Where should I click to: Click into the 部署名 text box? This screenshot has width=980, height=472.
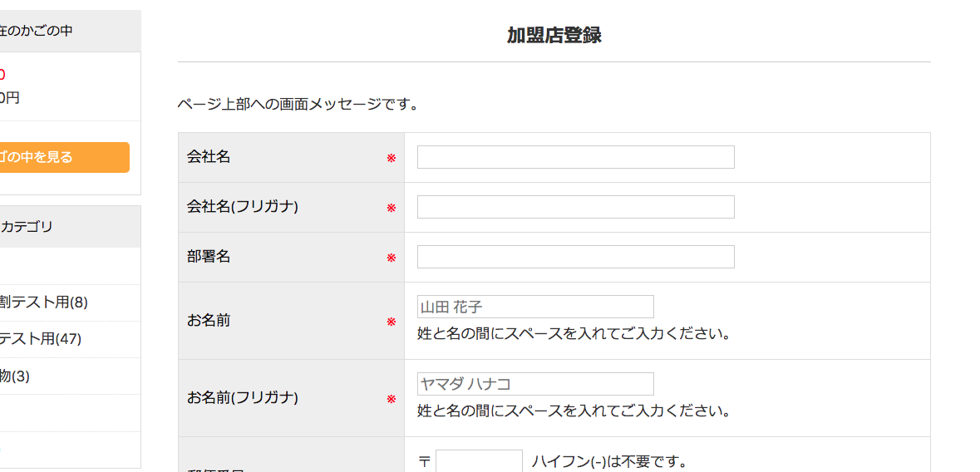tap(575, 257)
